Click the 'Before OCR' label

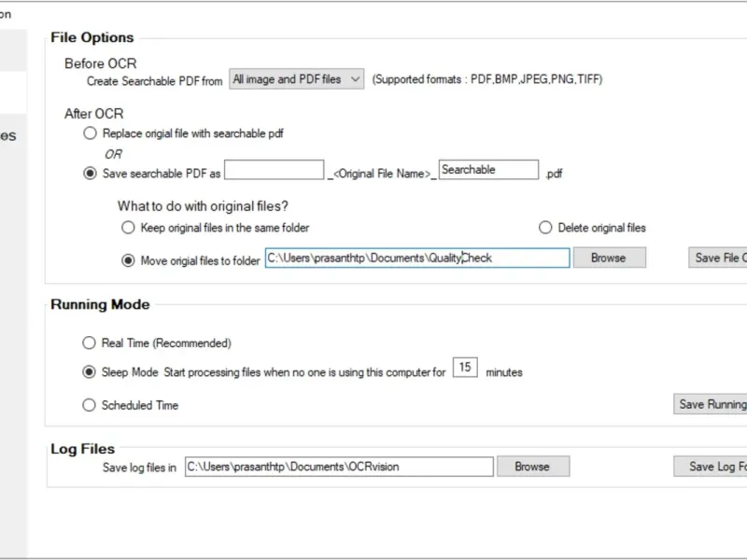tap(101, 63)
